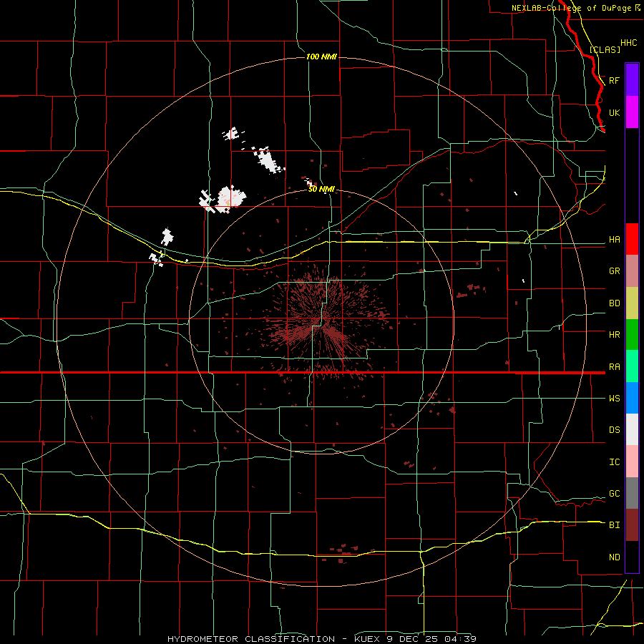Screen dimensions: 644x644
Task: Select the BD yellow legend swatch
Action: [632, 303]
